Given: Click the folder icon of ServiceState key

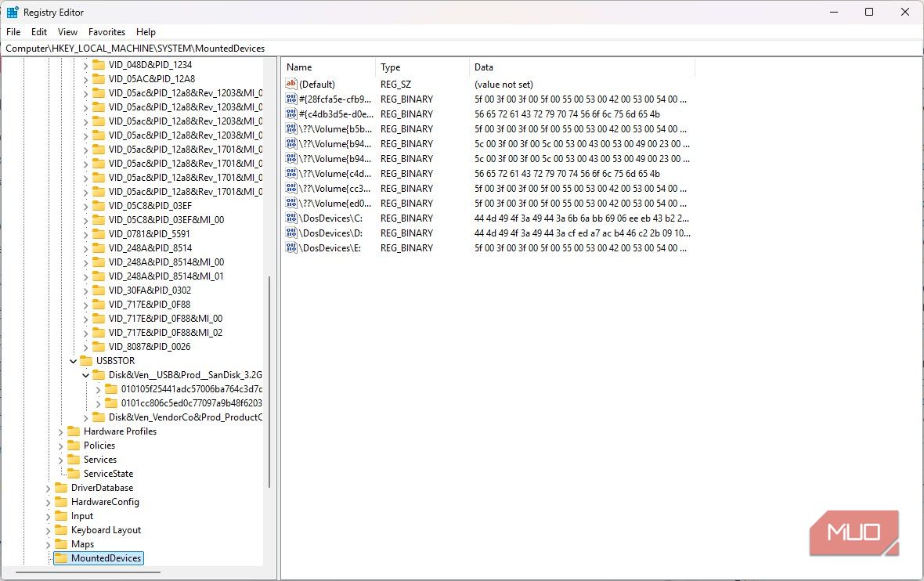Looking at the screenshot, I should tap(74, 473).
